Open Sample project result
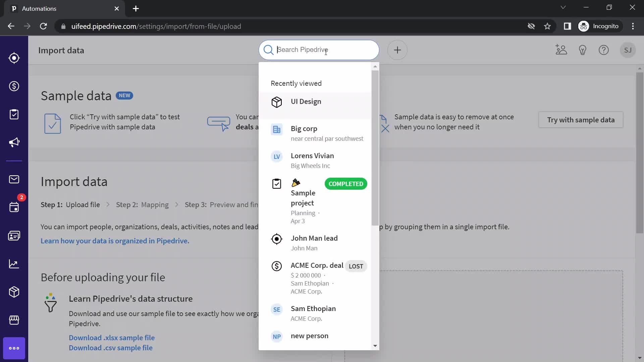Image resolution: width=644 pixels, height=362 pixels. pyautogui.click(x=315, y=201)
